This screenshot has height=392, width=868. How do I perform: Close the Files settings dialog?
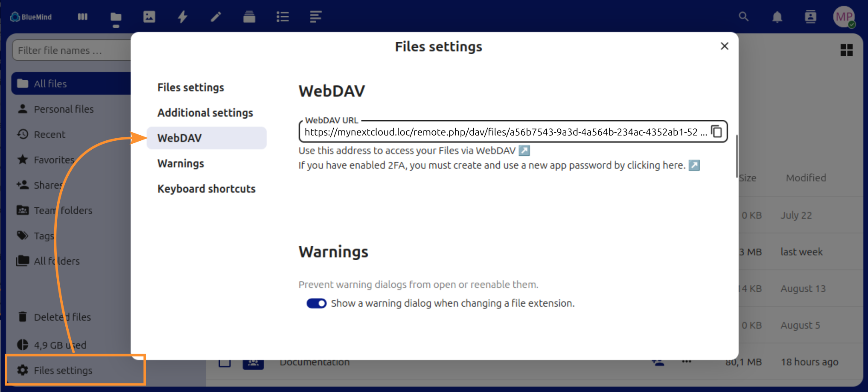(724, 46)
